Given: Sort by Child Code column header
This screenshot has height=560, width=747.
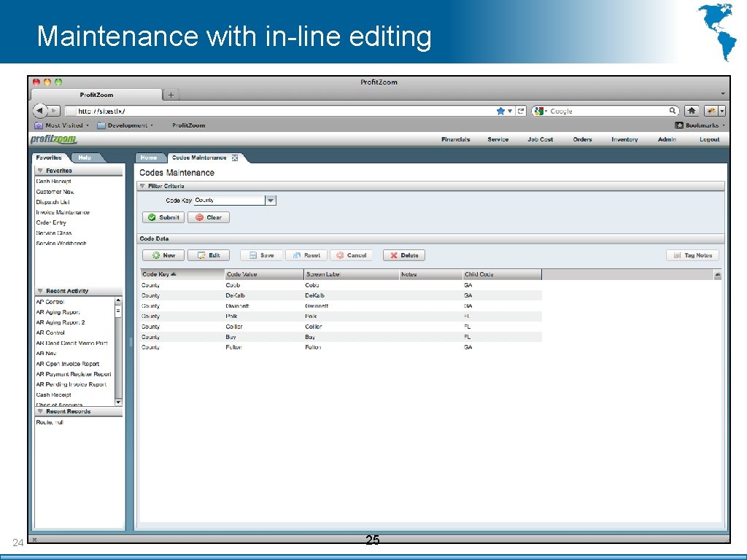Looking at the screenshot, I should 502,274.
